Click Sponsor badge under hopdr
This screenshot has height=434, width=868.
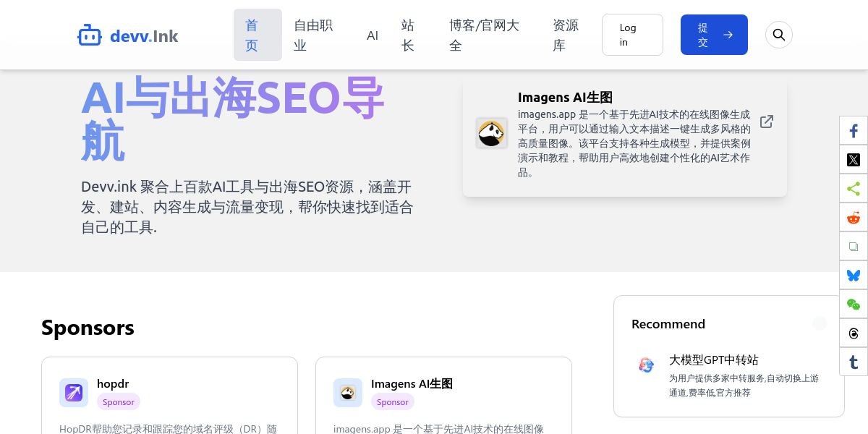[119, 401]
